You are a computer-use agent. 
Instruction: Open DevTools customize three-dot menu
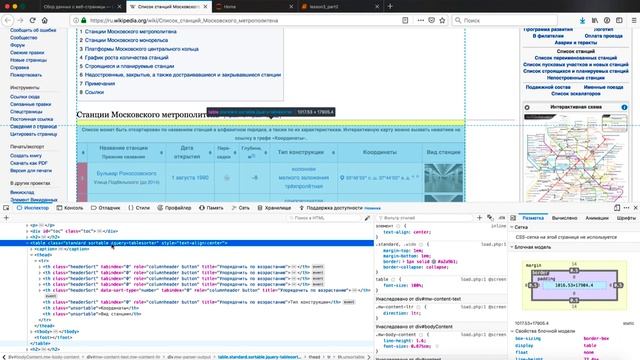coord(627,208)
